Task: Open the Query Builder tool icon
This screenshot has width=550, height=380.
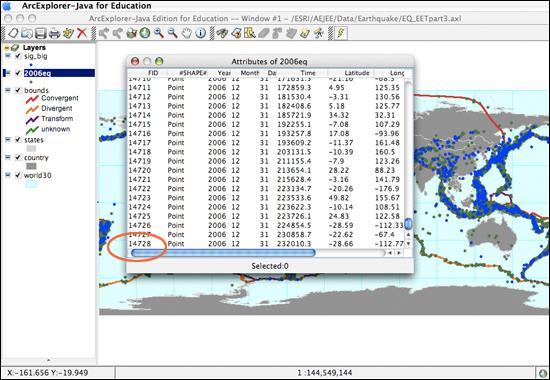Action: tap(236, 33)
